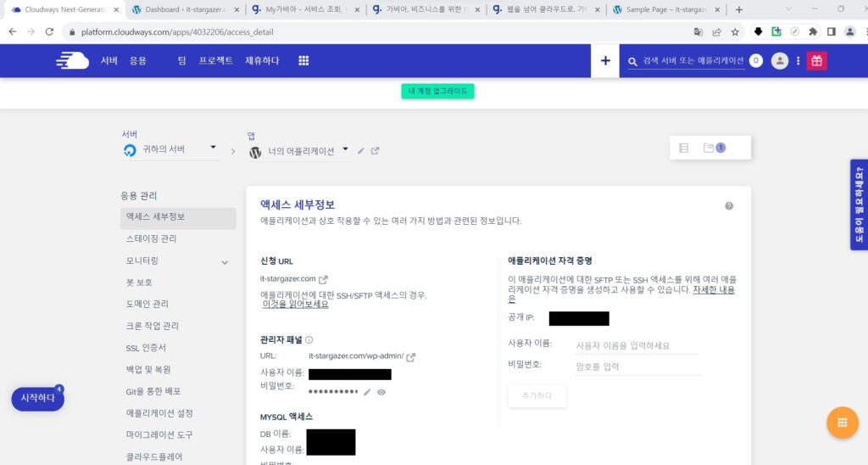Click the orange floating grid button
The height and width of the screenshot is (465, 868).
[842, 423]
